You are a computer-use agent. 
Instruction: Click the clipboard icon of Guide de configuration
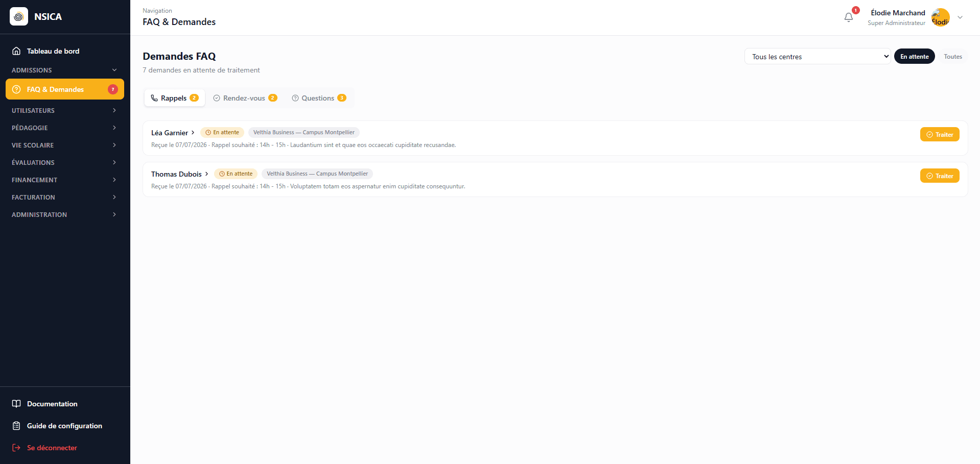coord(16,426)
